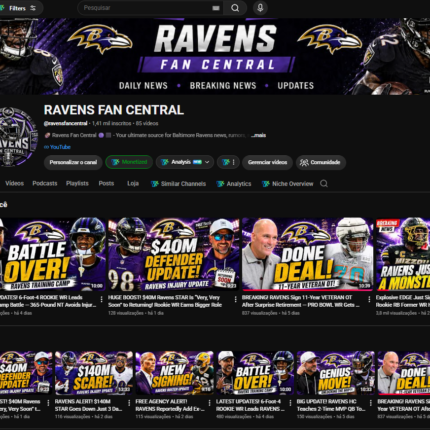Open options for $140M Scare video
This screenshot has width=430, height=430.
129,403
